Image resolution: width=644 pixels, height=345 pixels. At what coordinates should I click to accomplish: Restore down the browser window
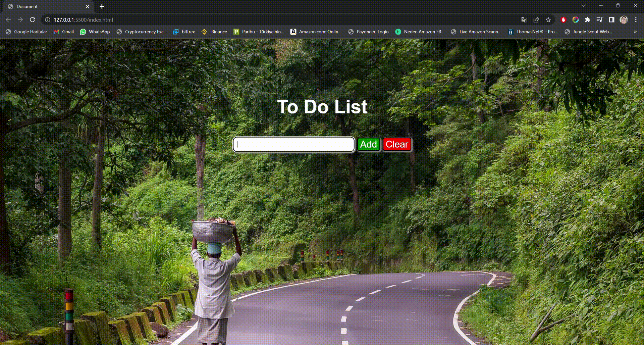[618, 6]
